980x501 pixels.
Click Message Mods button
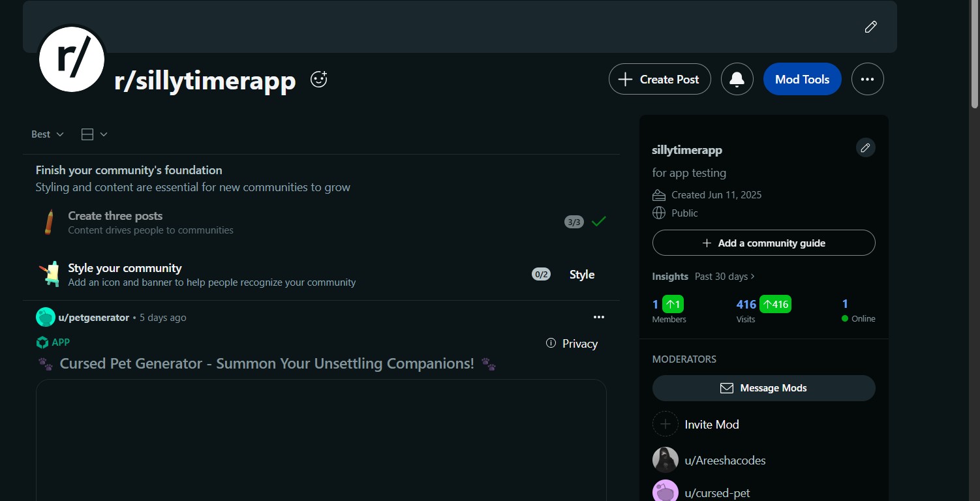764,388
